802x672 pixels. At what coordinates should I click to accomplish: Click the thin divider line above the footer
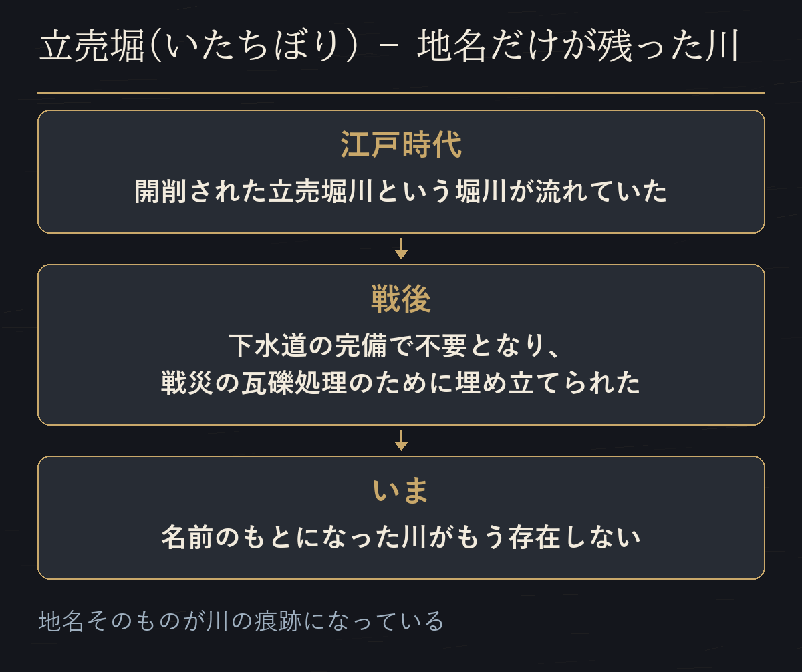pos(401,597)
